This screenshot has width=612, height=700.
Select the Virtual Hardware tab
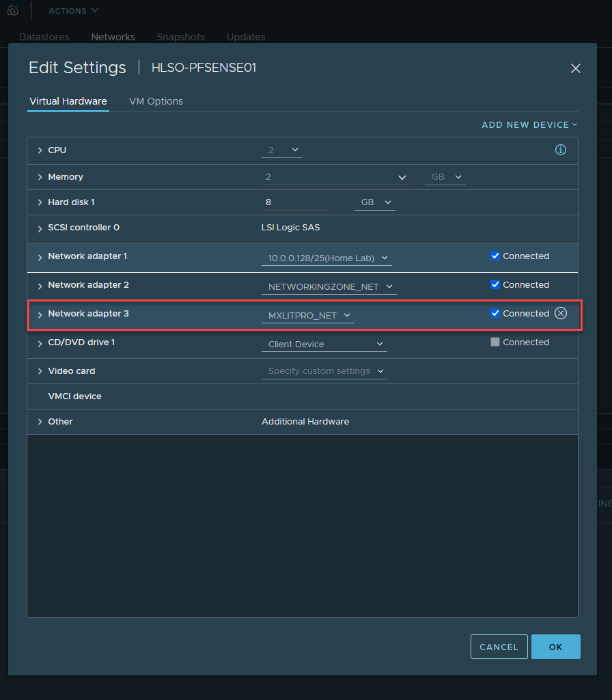pos(68,101)
